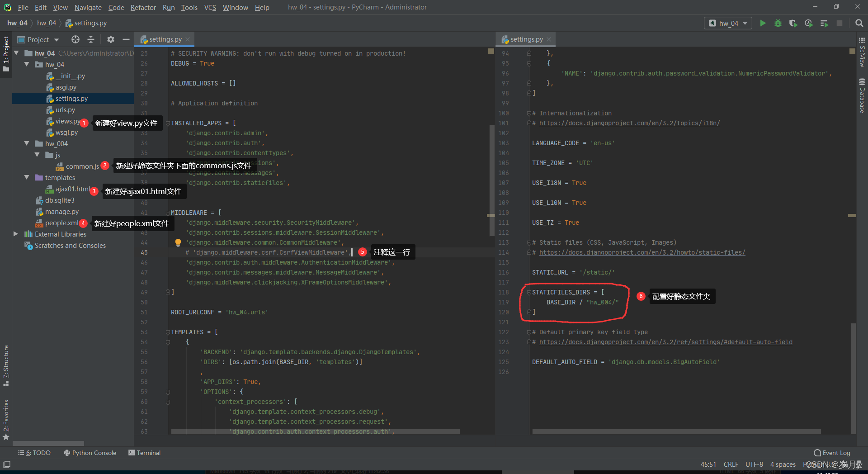The height and width of the screenshot is (474, 868).
Task: Open the File menu
Action: click(23, 7)
